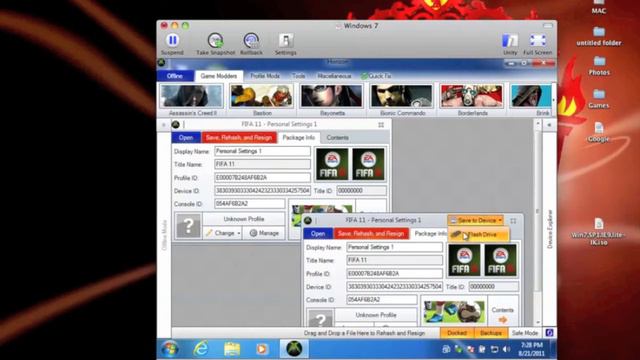Click the blue Offline tab
This screenshot has width=640, height=360.
[175, 76]
